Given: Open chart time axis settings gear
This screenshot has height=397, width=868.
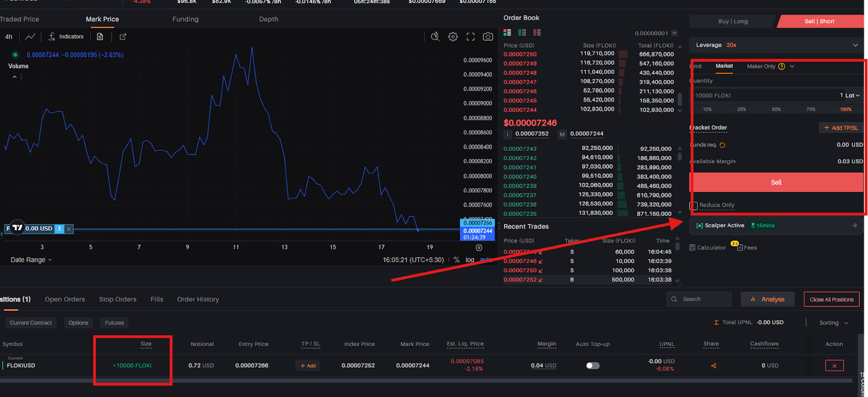Looking at the screenshot, I should coord(479,247).
